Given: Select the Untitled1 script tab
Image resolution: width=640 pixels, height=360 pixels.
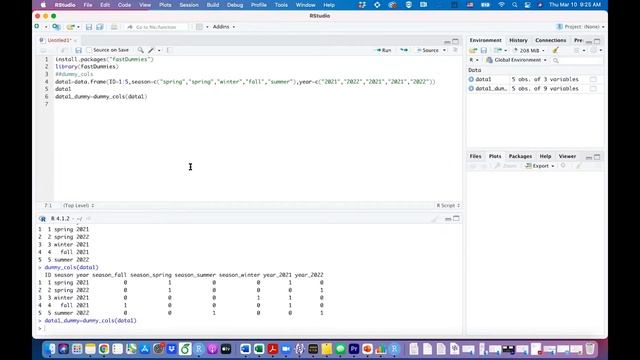Looking at the screenshot, I should point(59,40).
